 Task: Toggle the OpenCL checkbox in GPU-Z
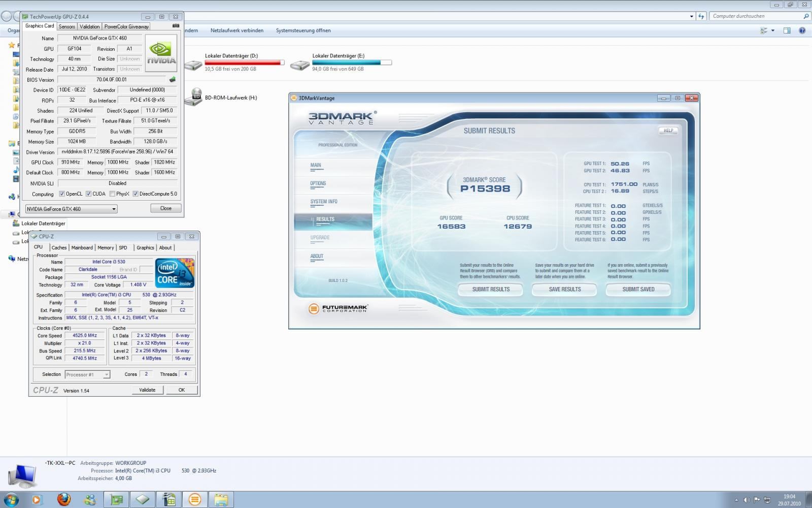62,194
